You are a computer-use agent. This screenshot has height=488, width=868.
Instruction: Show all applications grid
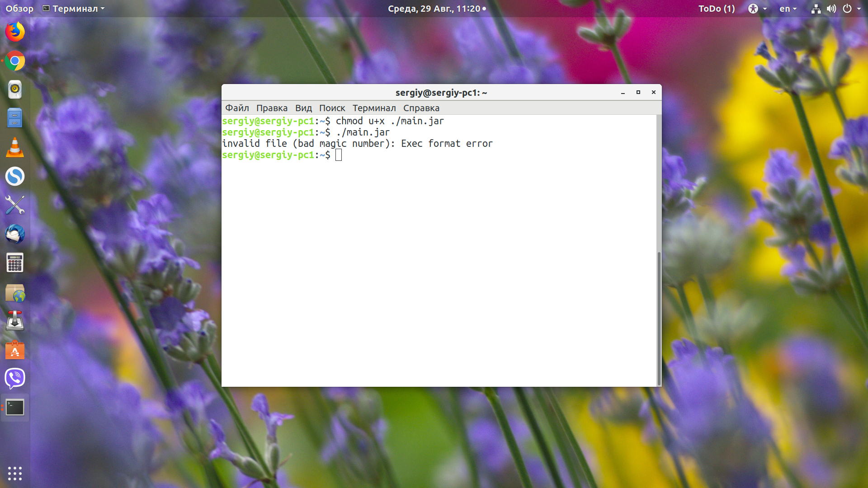(x=15, y=473)
